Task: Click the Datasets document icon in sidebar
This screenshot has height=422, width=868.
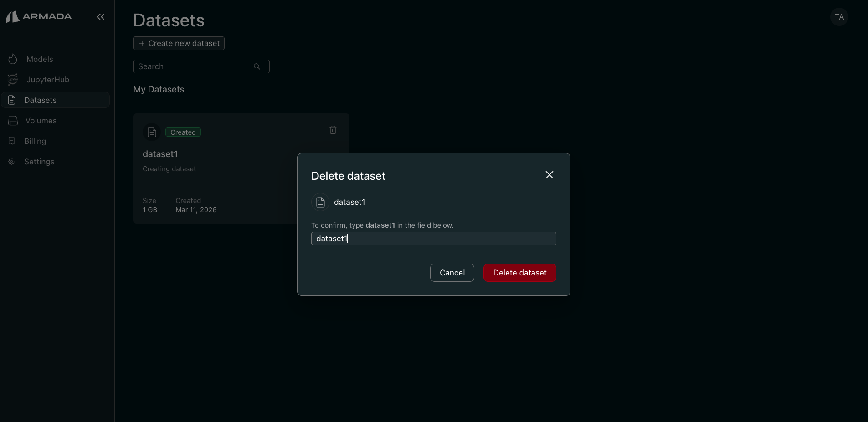Action: tap(11, 100)
